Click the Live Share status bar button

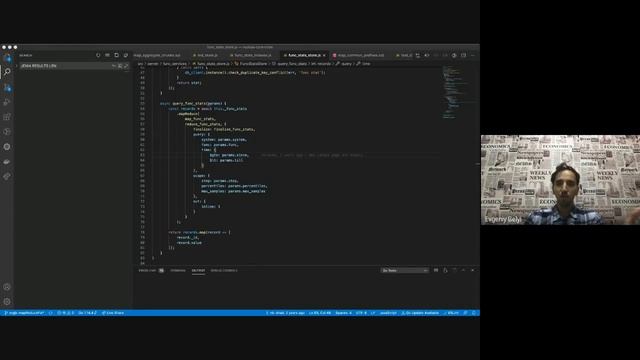click(113, 313)
